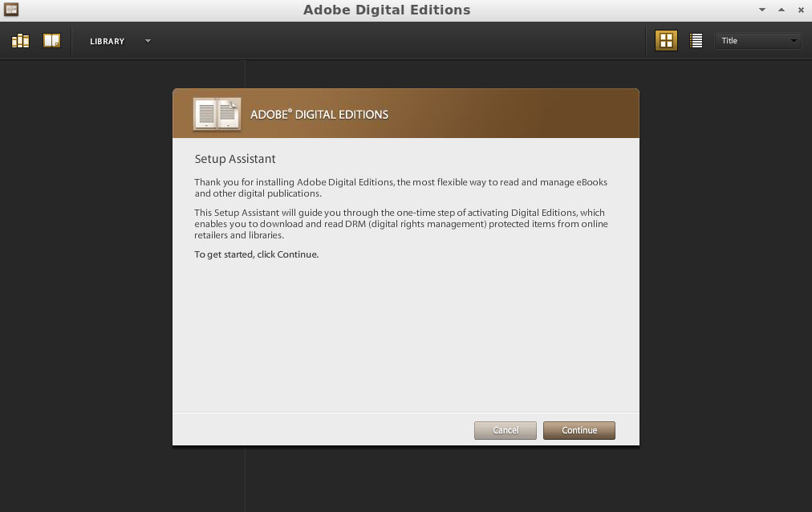Switch to thumbnail grid view
812x512 pixels.
click(x=666, y=40)
